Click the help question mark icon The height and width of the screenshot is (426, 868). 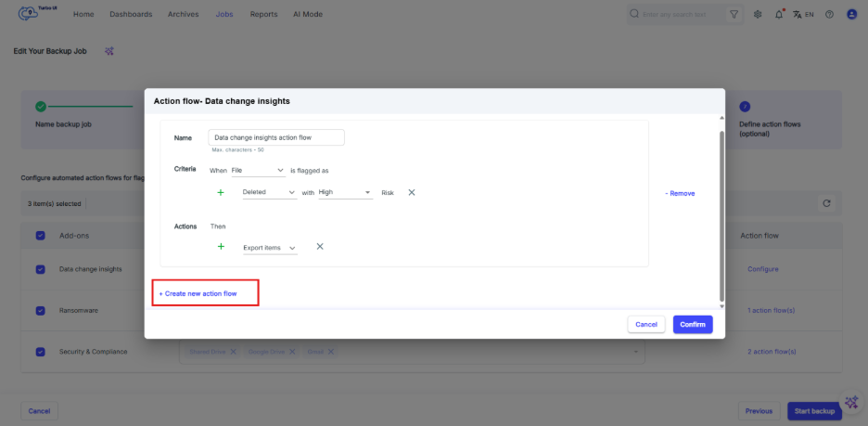point(829,15)
